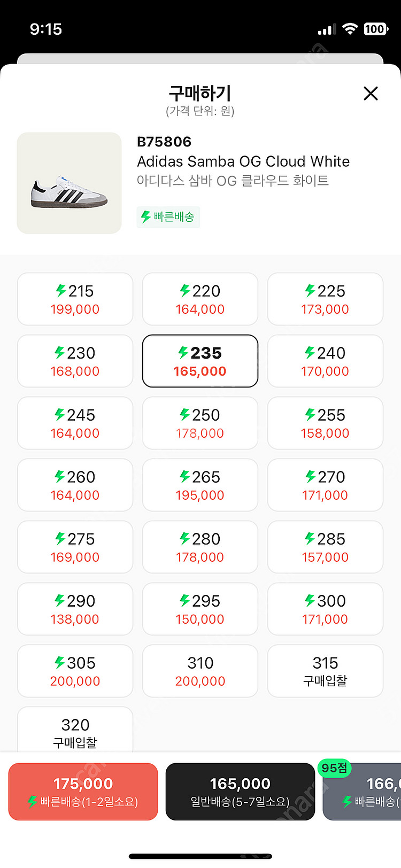Choose size 255 priced 158,000

(325, 423)
